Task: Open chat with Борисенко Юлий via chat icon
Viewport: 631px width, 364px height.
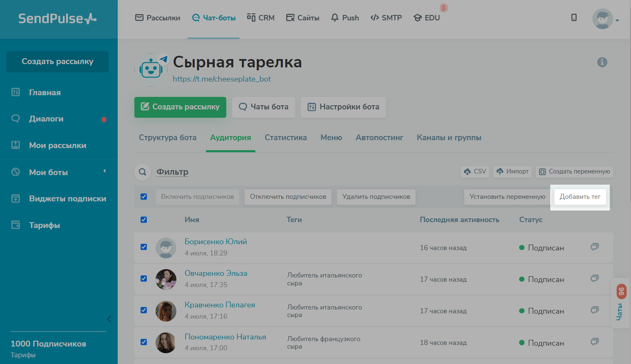Action: point(594,247)
